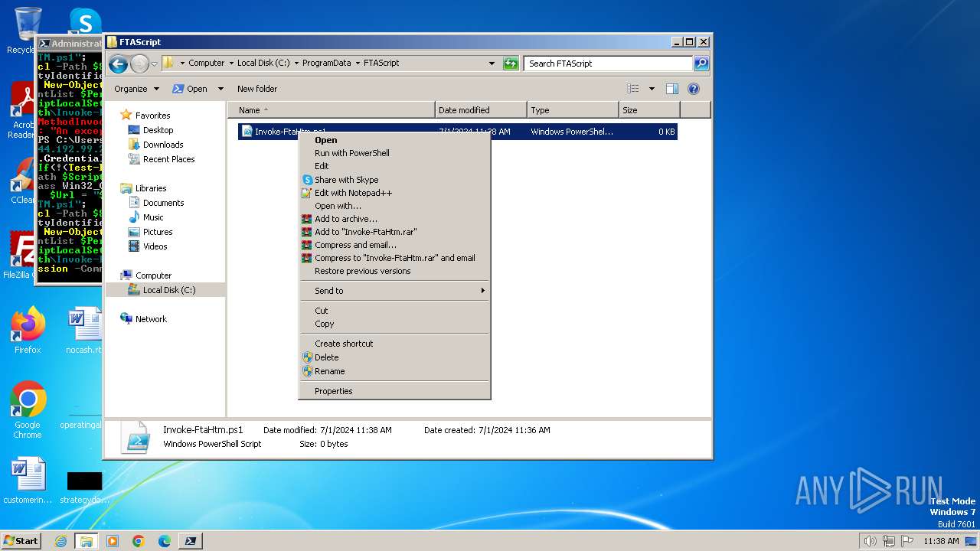Screen dimensions: 980x551
Task: Open Recent Places in navigation pane
Action: 168,159
